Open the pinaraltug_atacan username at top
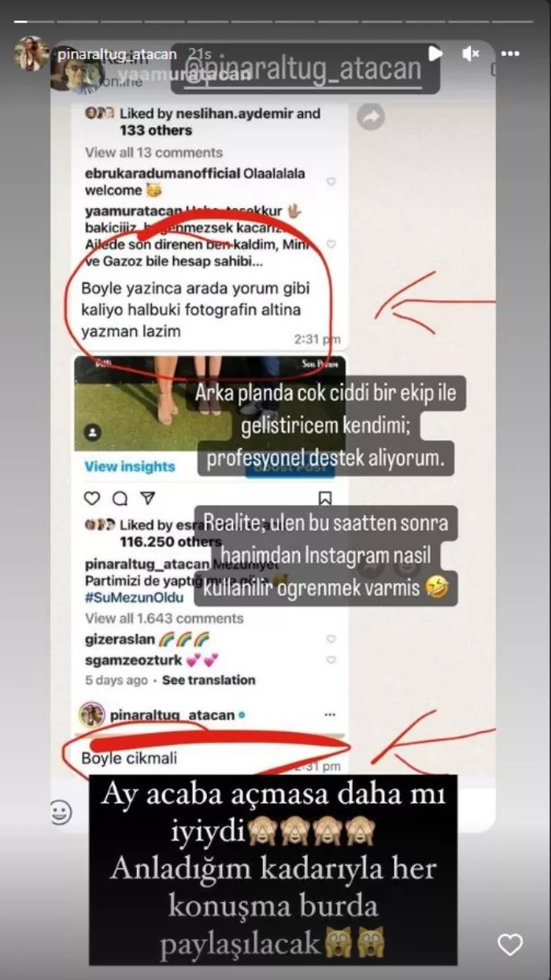551x980 pixels. [118, 54]
